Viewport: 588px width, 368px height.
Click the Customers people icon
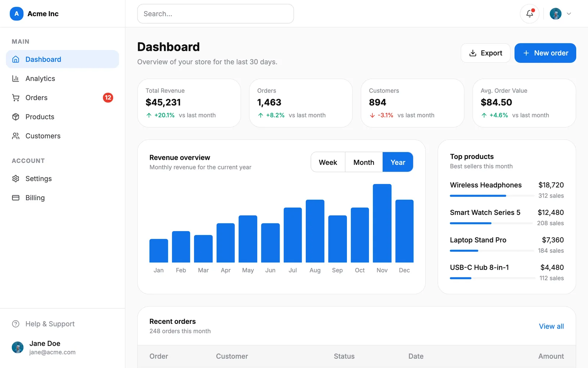tap(16, 136)
